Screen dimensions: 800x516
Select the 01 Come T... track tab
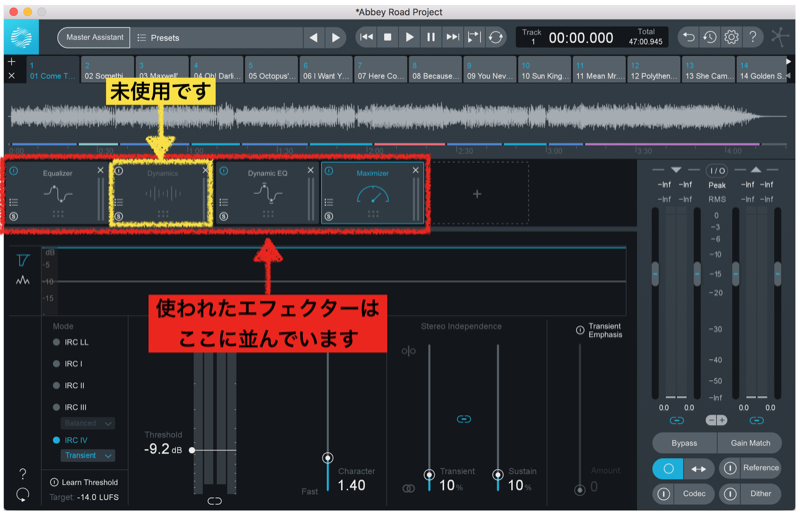pos(53,70)
